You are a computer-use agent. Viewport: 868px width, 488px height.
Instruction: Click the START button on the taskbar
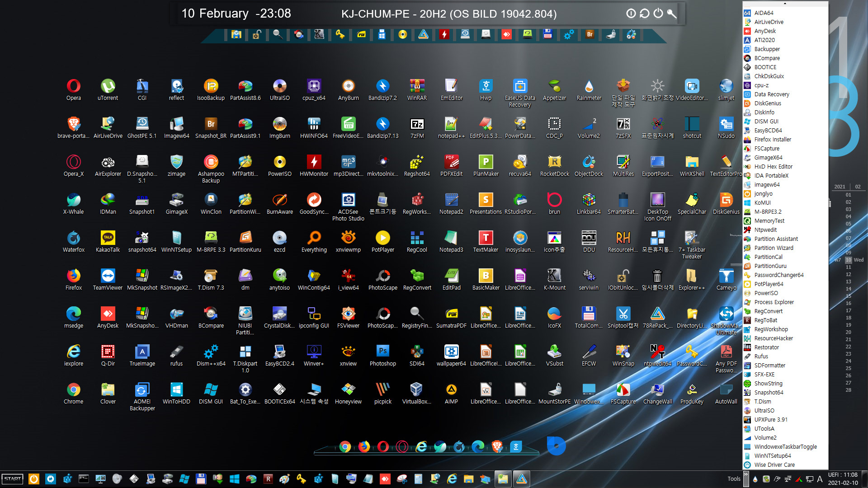[x=13, y=479]
